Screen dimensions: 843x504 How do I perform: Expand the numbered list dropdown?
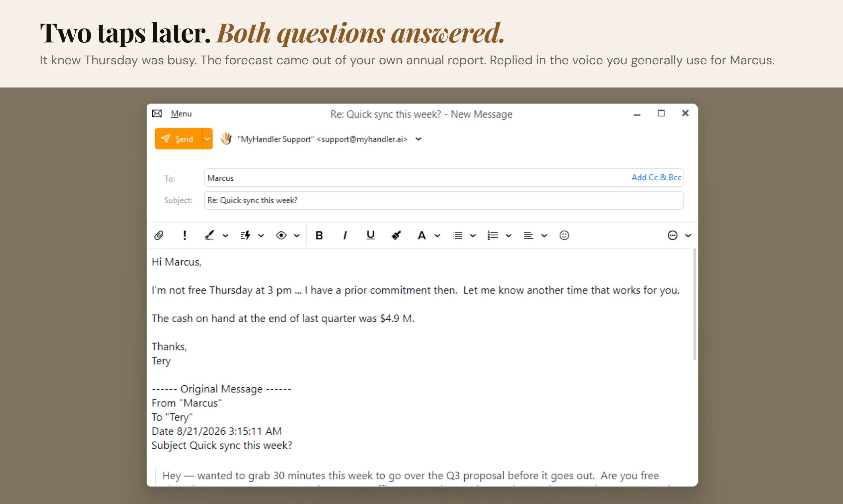click(x=508, y=235)
